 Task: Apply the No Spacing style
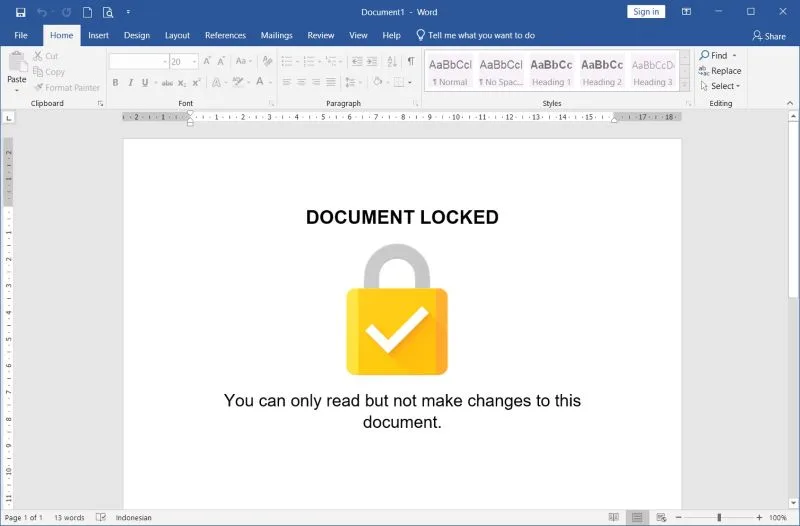coord(501,71)
